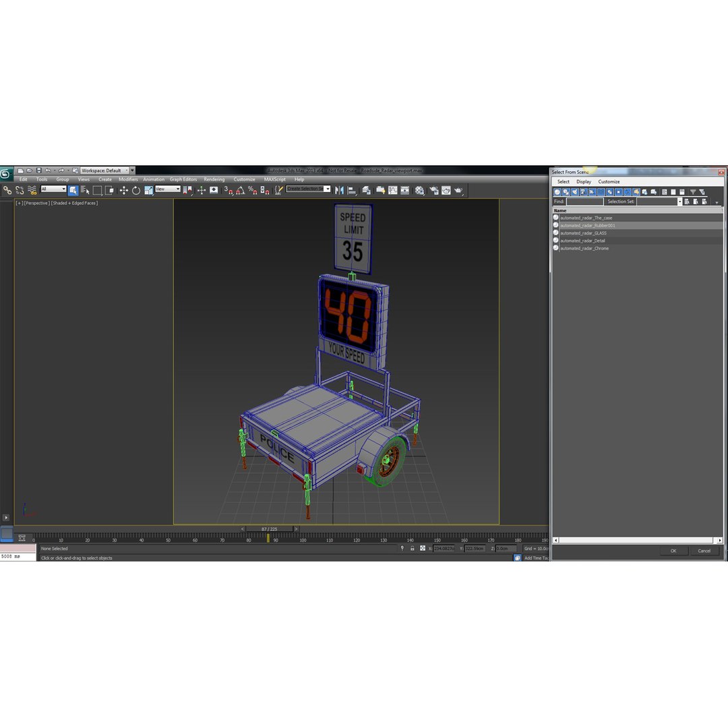Open the reference coordinate 'View' dropdown
This screenshot has width=728, height=728.
coord(168,189)
